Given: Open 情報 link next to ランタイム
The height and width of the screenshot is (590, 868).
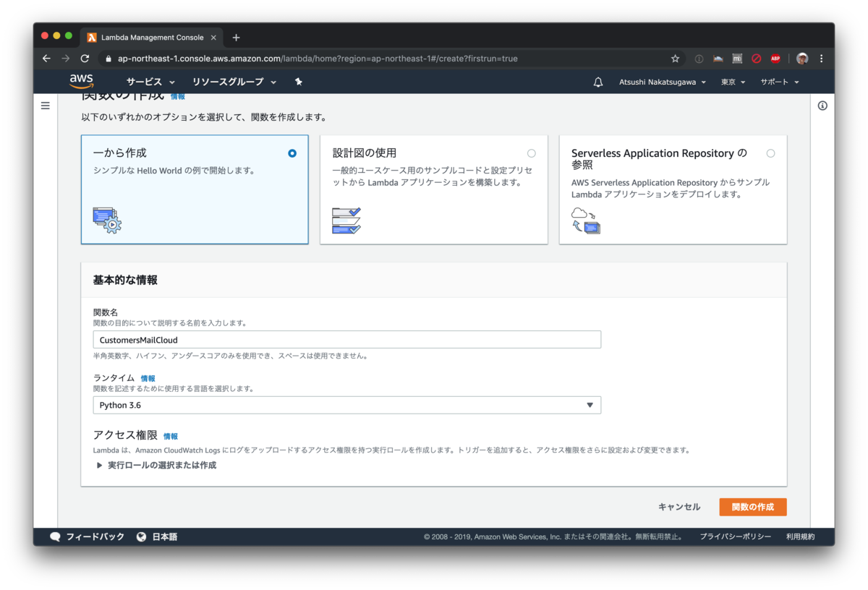Looking at the screenshot, I should (148, 378).
